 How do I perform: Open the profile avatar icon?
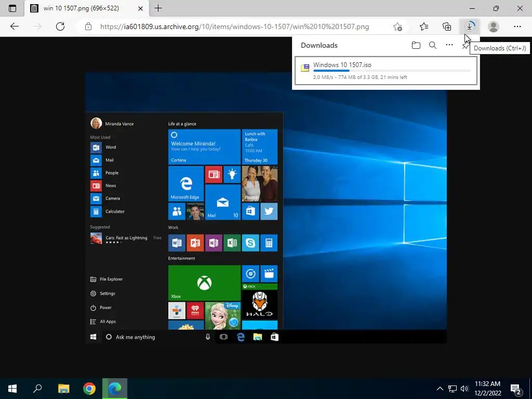[x=494, y=26]
